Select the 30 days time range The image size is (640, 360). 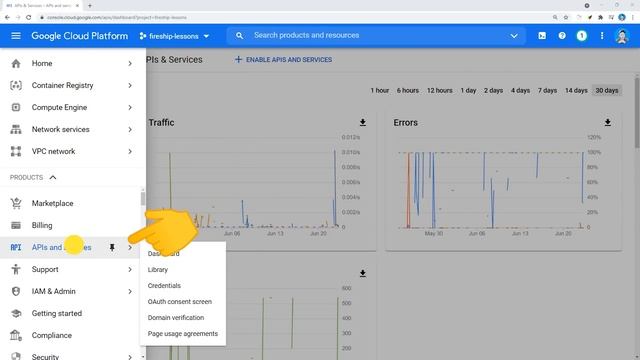[607, 91]
